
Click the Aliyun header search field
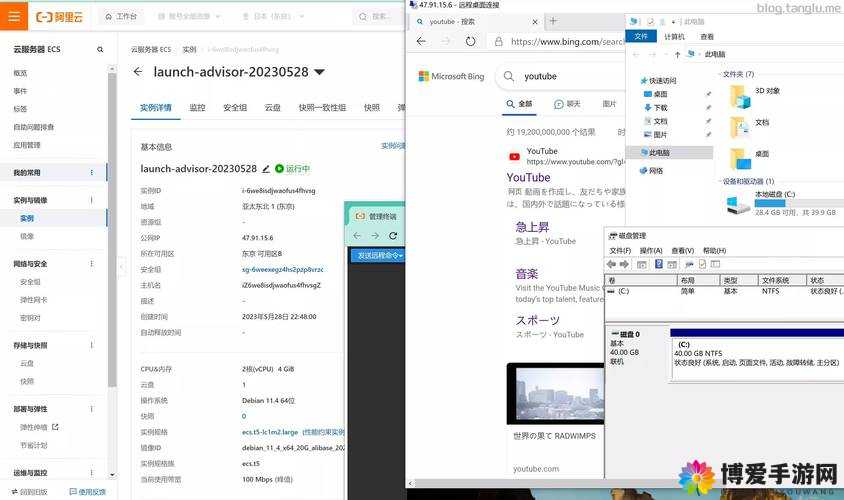tap(378, 17)
